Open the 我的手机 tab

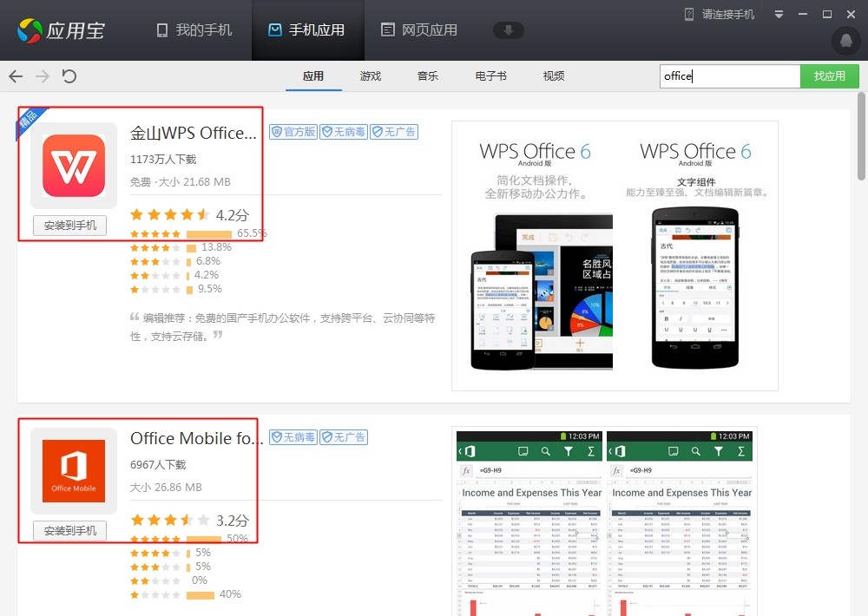coord(194,29)
